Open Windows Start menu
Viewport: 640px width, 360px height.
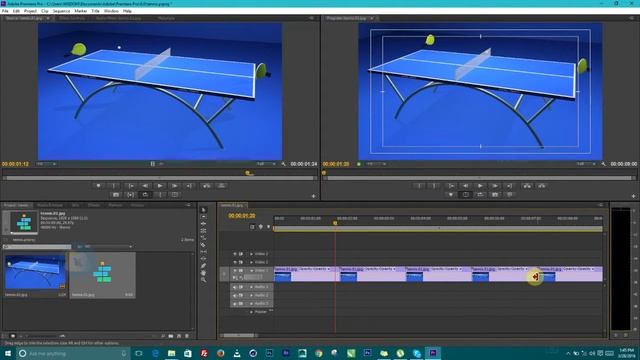[x=7, y=353]
